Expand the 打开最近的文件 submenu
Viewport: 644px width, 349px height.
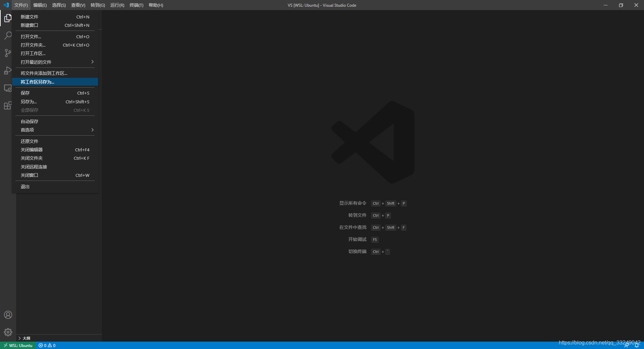55,62
